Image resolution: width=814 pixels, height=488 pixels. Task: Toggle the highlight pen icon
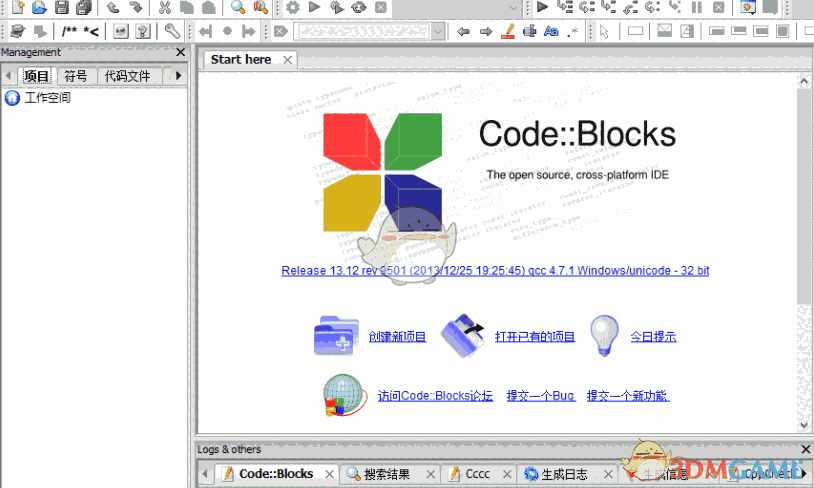508,32
